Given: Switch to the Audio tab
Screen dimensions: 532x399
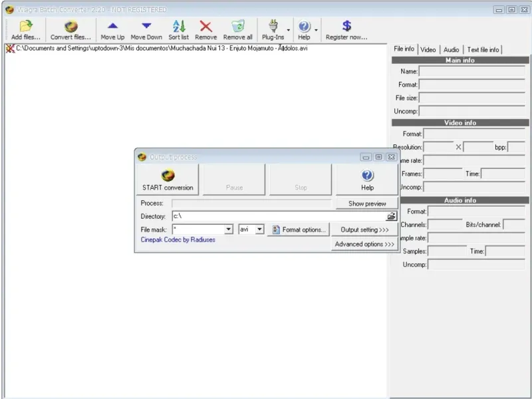Looking at the screenshot, I should tap(451, 50).
